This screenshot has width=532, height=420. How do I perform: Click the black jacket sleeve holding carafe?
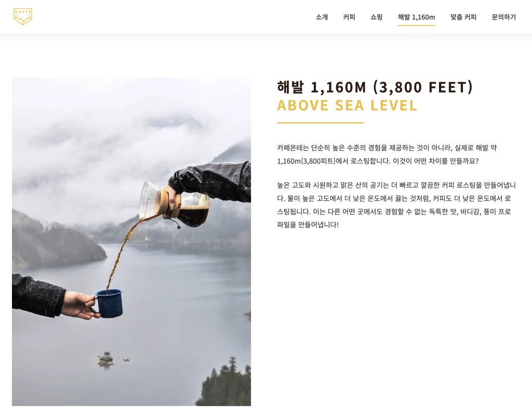click(210, 181)
